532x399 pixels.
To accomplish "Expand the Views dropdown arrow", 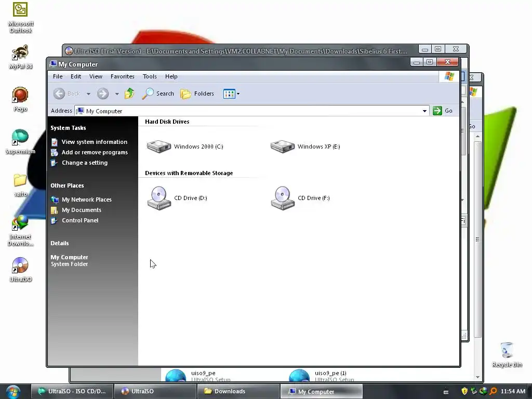I will (x=238, y=94).
